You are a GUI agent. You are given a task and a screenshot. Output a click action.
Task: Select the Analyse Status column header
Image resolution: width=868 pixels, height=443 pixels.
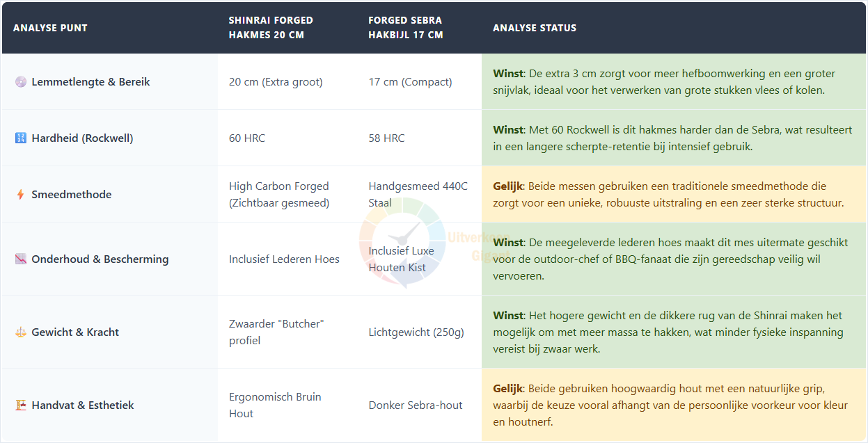click(x=535, y=29)
